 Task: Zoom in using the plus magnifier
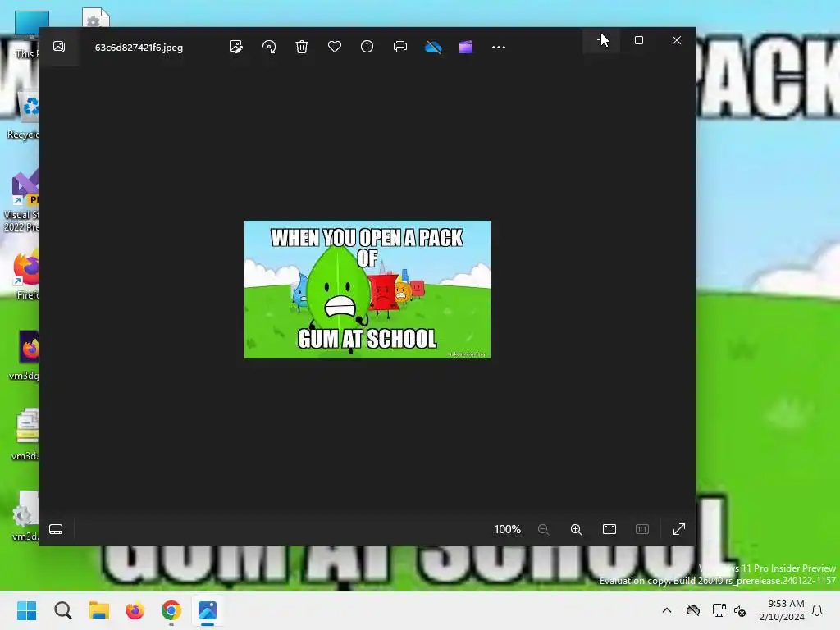(577, 529)
